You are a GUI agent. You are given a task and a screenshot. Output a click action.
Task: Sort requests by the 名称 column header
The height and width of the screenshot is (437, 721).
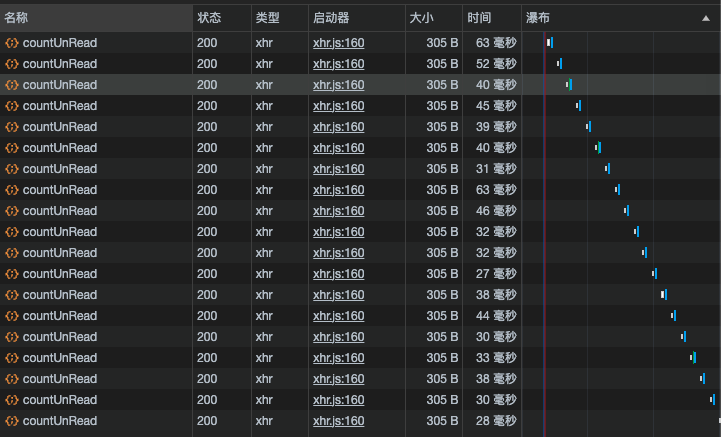point(96,18)
